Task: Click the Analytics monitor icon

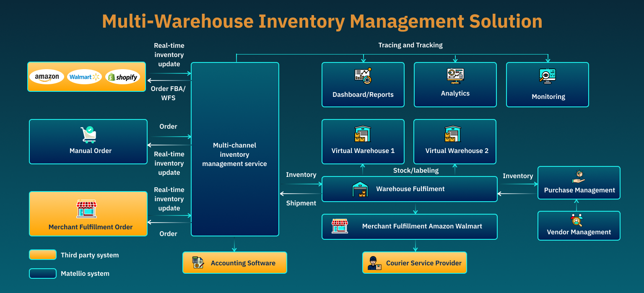Action: 455,76
